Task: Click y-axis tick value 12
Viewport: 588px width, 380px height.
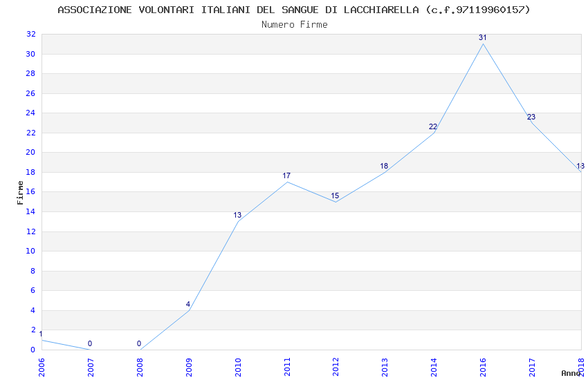Action: point(30,231)
